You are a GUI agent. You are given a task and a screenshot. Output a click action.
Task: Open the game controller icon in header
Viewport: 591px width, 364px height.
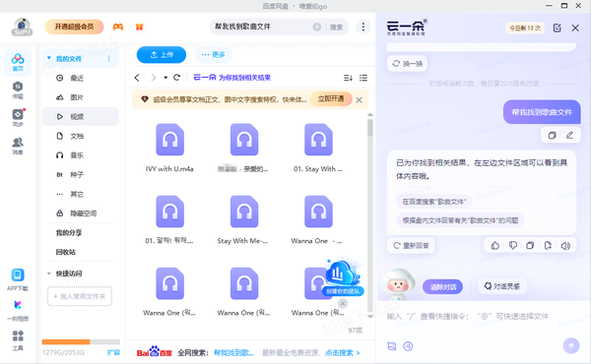[x=118, y=27]
